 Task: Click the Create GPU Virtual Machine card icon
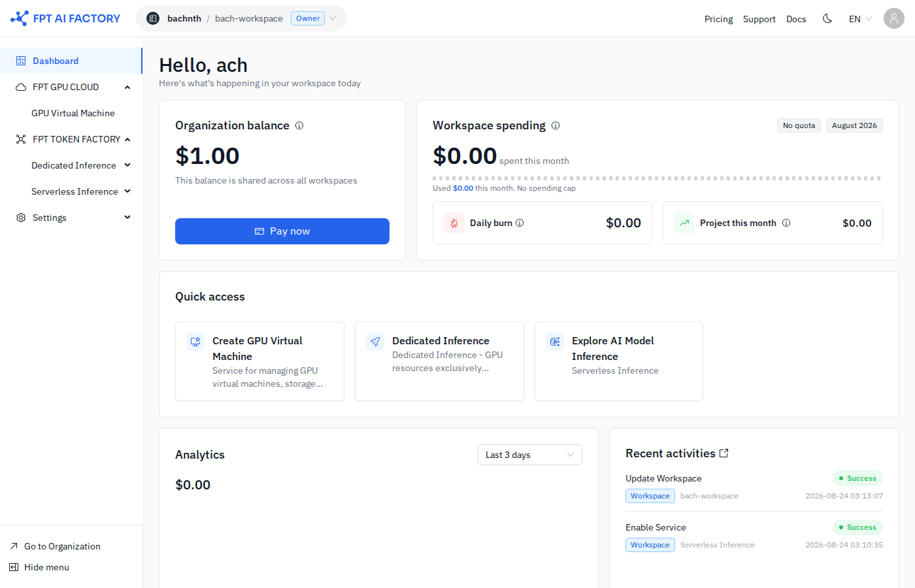pyautogui.click(x=195, y=341)
